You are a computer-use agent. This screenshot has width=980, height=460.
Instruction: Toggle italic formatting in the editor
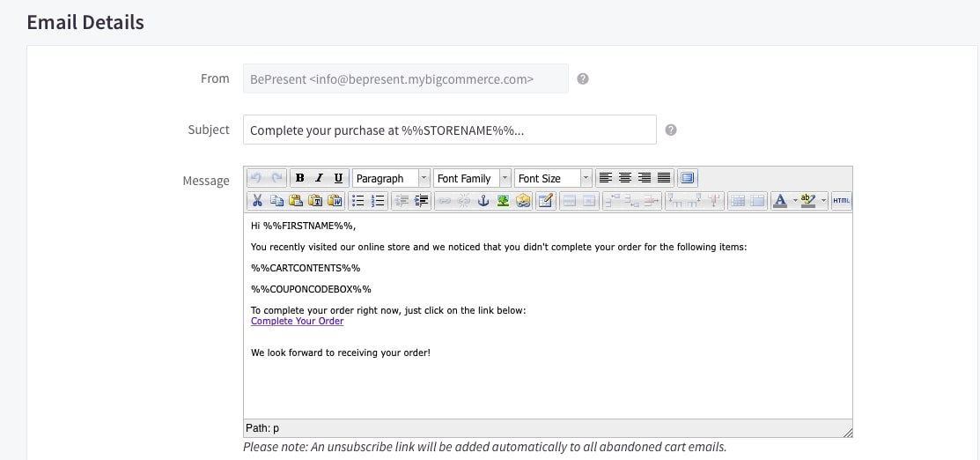(319, 178)
